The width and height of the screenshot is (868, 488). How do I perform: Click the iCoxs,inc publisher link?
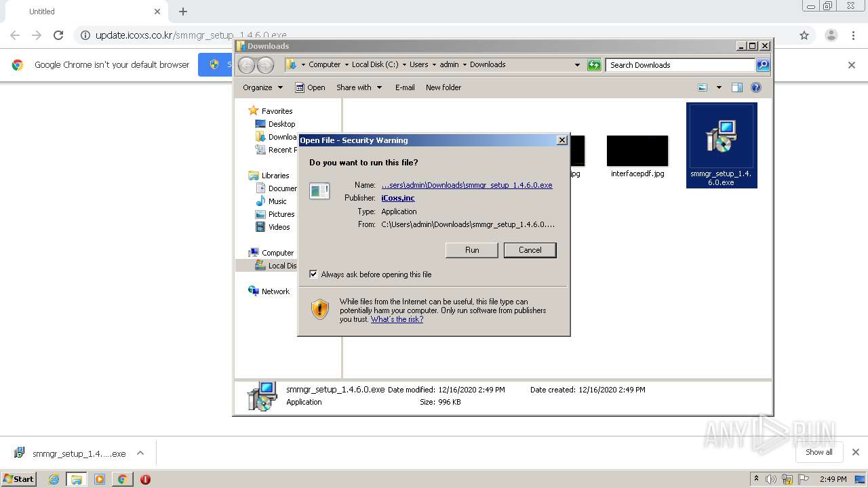[398, 198]
